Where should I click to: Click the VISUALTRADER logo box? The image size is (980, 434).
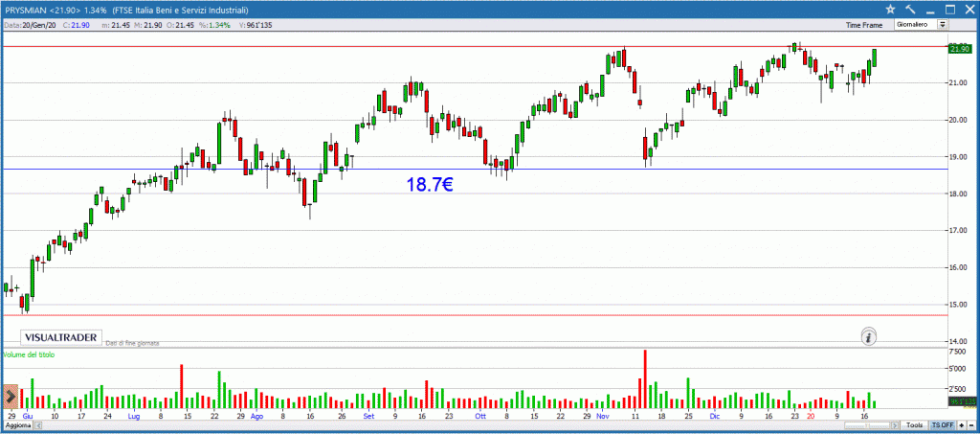60,337
